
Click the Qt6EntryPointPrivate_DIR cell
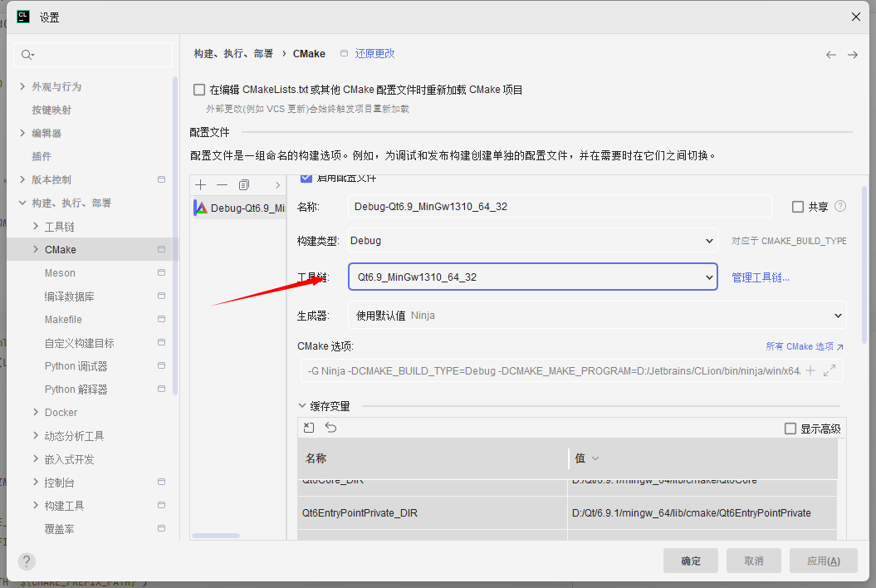(x=433, y=513)
